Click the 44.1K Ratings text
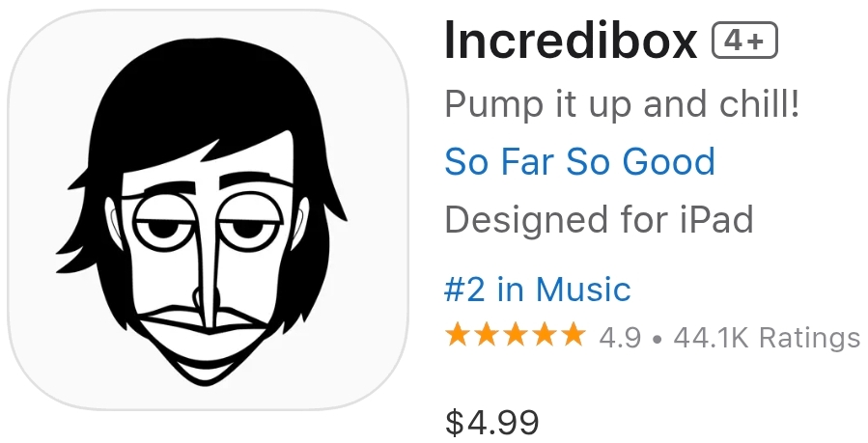868x443 pixels. pyautogui.click(x=766, y=337)
